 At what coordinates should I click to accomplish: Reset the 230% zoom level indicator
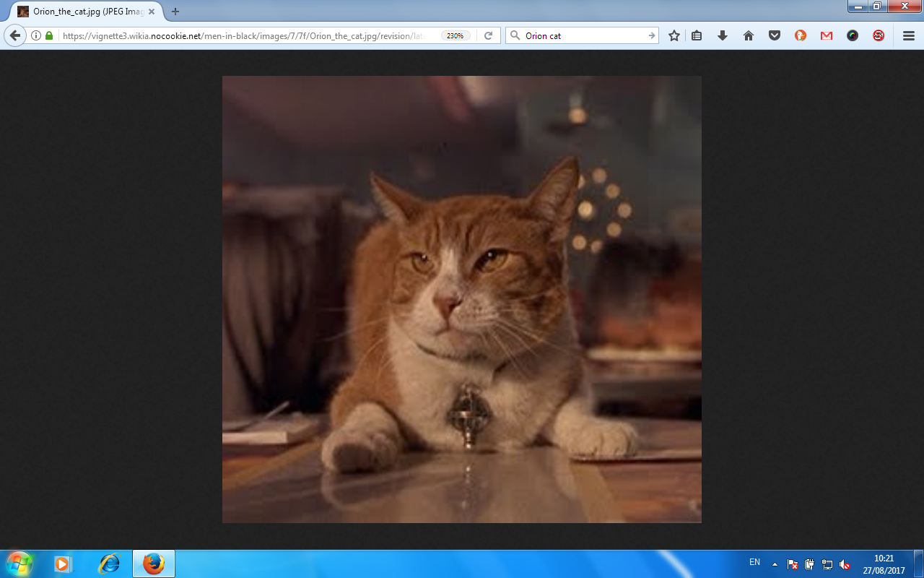[456, 35]
